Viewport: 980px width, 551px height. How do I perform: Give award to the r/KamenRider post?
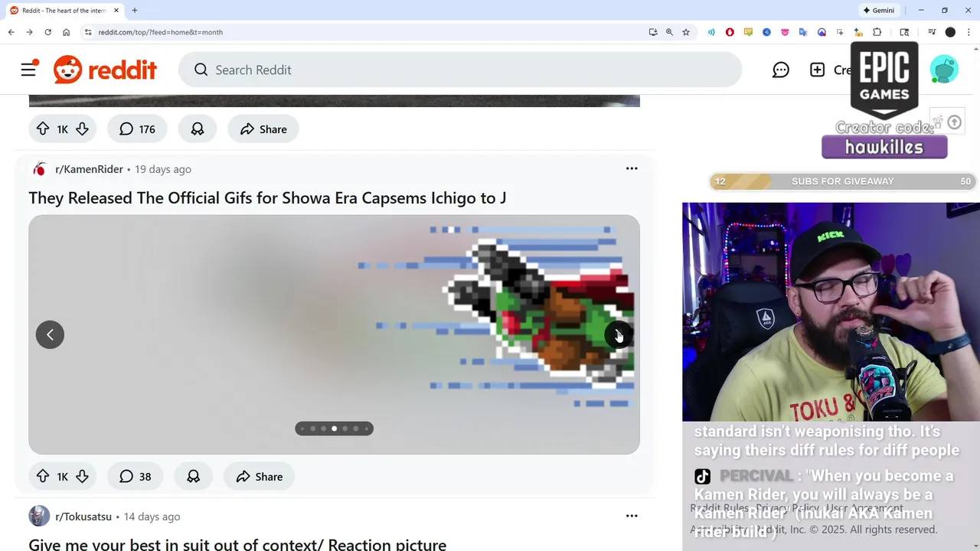tap(194, 477)
